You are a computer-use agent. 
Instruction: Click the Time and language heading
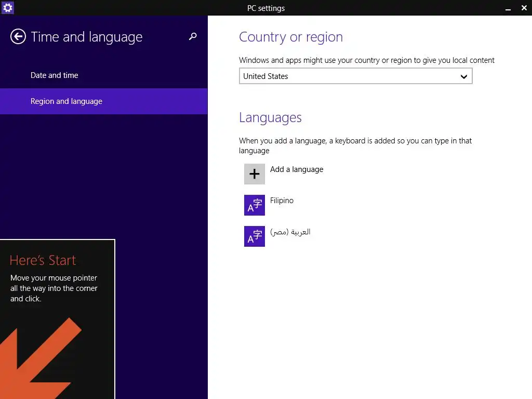87,37
